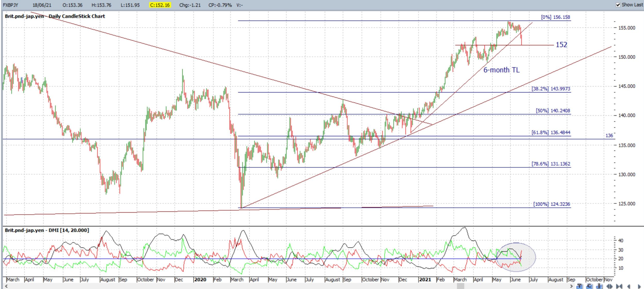This screenshot has width=644, height=289.
Task: Click the 2021 year label on time axis
Action: pos(425,279)
